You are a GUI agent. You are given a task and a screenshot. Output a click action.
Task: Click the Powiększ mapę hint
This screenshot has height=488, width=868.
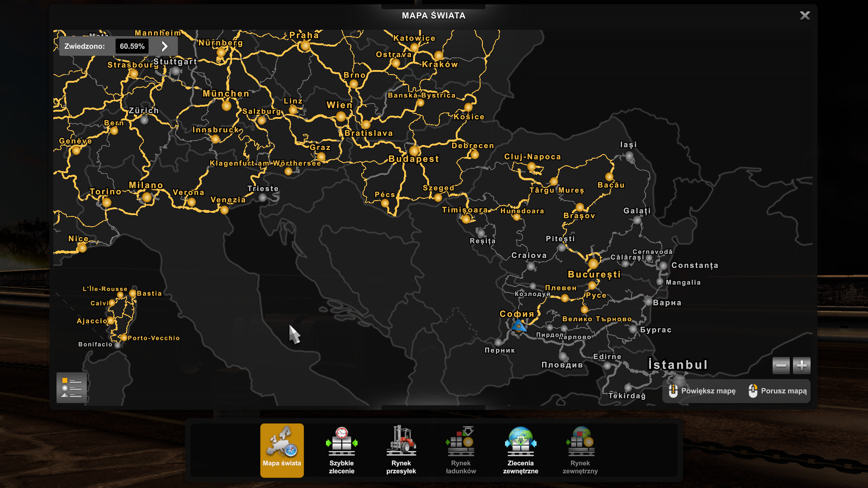702,391
